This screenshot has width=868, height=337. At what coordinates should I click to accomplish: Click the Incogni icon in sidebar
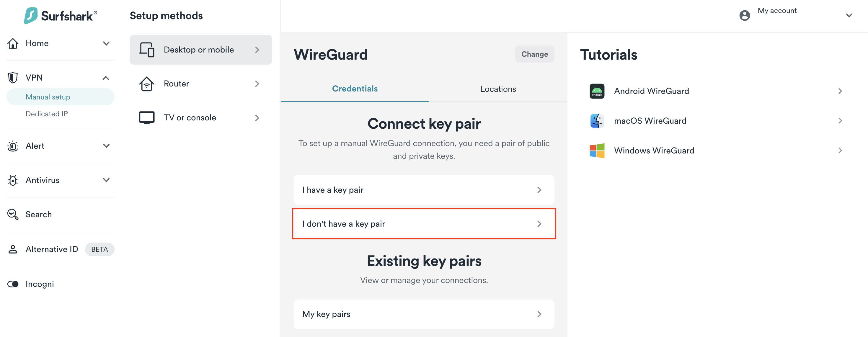[13, 284]
